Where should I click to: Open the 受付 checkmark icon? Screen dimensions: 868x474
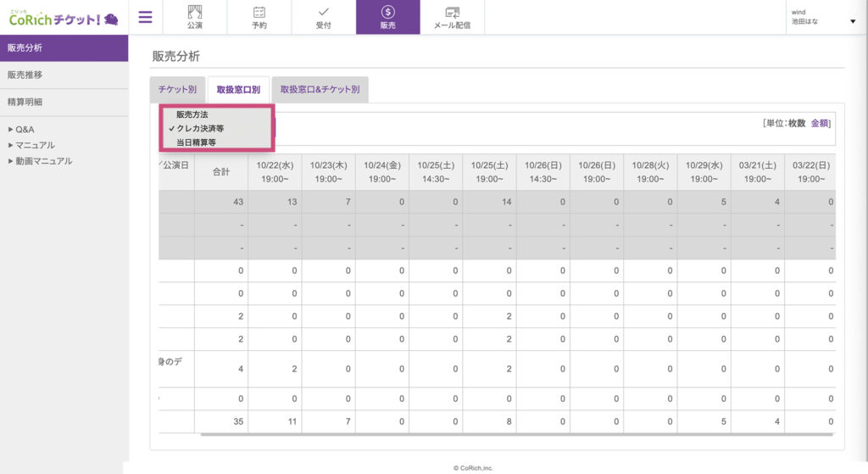pyautogui.click(x=323, y=12)
